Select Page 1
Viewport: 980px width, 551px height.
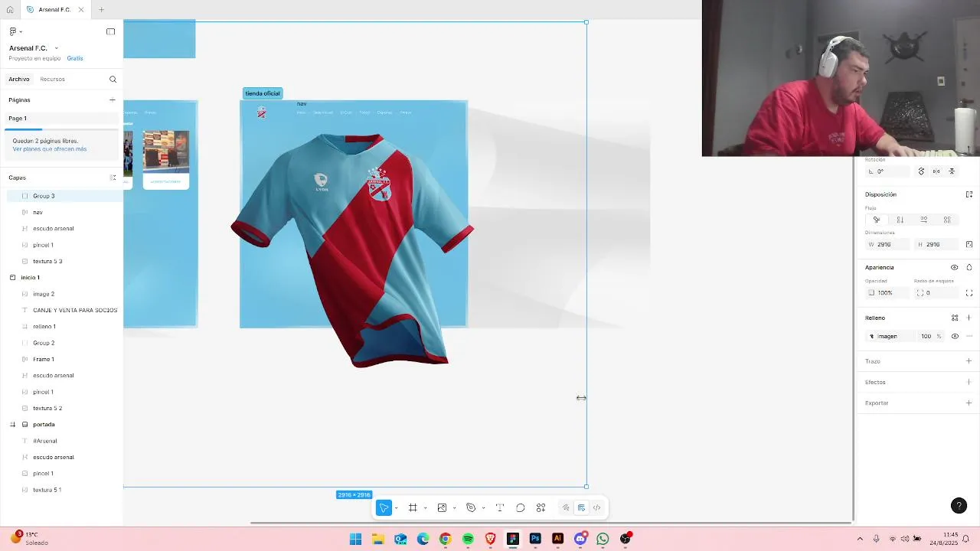tap(61, 118)
